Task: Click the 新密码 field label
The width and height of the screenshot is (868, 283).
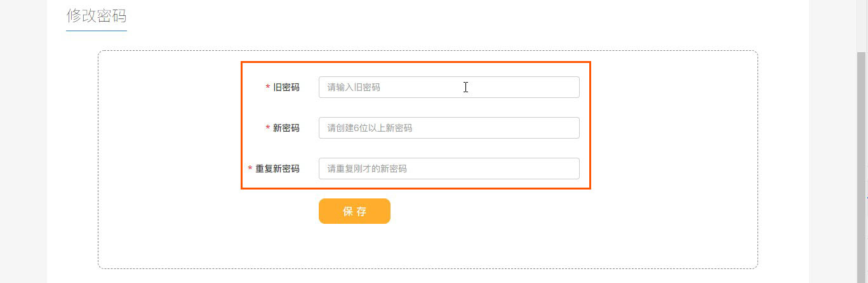Action: click(x=286, y=128)
